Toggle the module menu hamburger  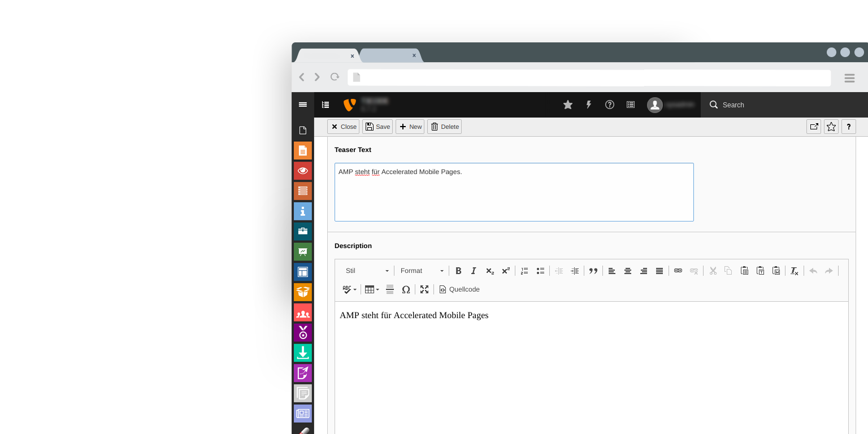[x=303, y=105]
